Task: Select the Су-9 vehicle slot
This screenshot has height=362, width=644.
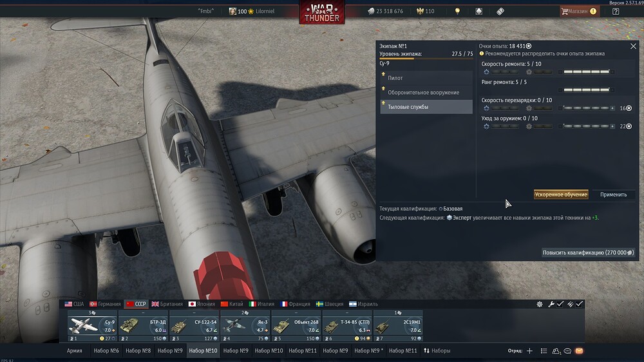Action: (92, 326)
